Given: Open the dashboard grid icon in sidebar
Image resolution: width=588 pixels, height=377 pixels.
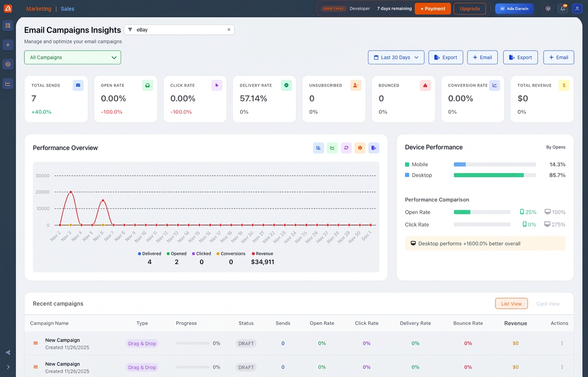Looking at the screenshot, I should pyautogui.click(x=8, y=25).
